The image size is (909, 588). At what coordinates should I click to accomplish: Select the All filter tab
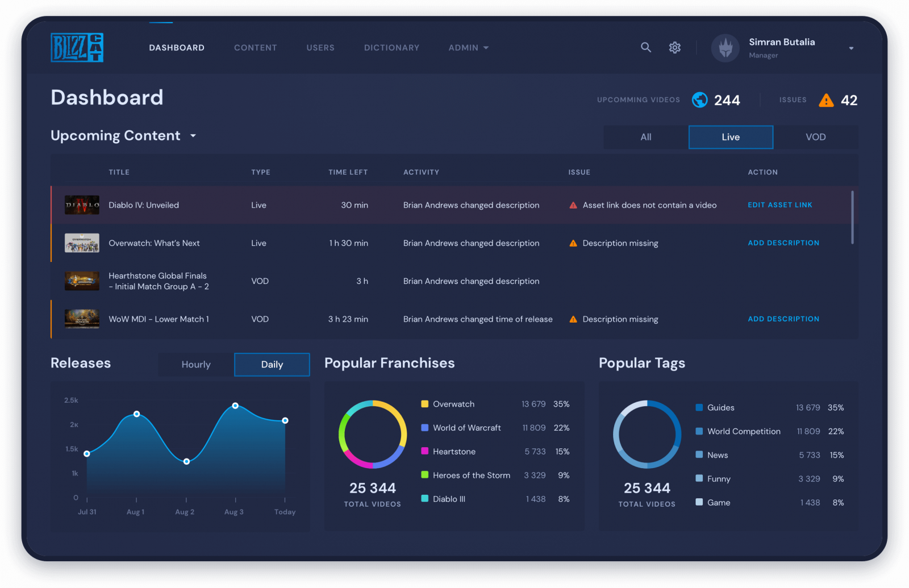646,137
